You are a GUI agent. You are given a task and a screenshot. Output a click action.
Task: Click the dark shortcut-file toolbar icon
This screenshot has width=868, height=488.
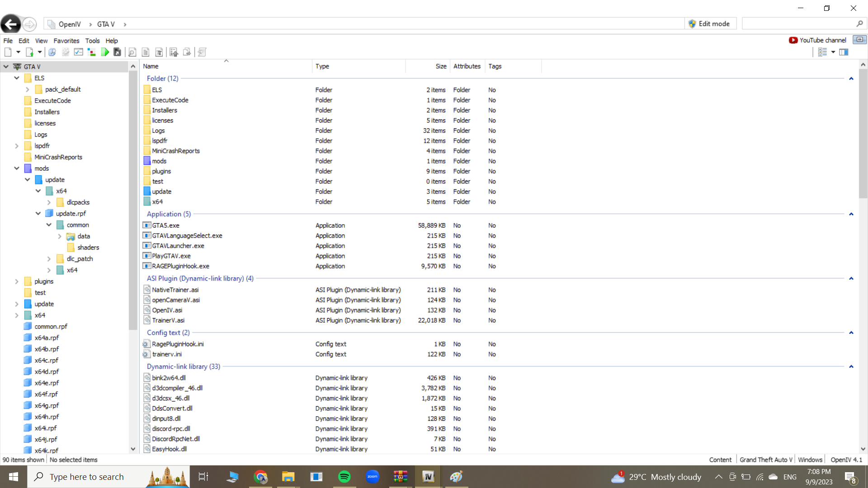click(118, 52)
